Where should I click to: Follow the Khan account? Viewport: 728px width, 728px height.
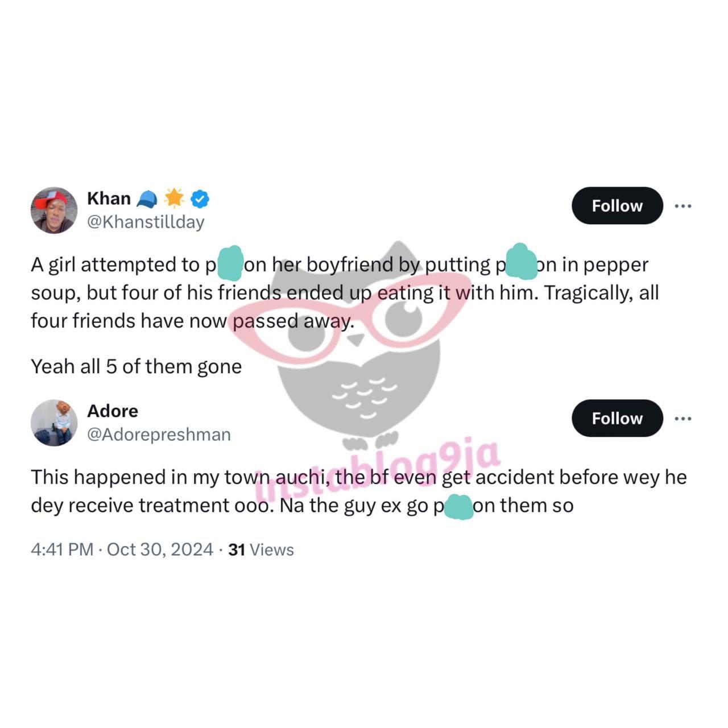[617, 205]
